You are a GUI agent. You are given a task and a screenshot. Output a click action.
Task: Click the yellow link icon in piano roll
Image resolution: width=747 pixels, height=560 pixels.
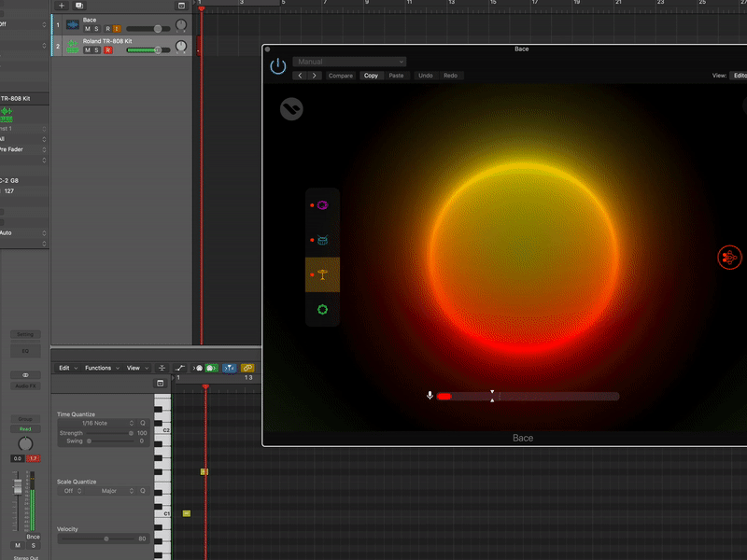click(247, 368)
